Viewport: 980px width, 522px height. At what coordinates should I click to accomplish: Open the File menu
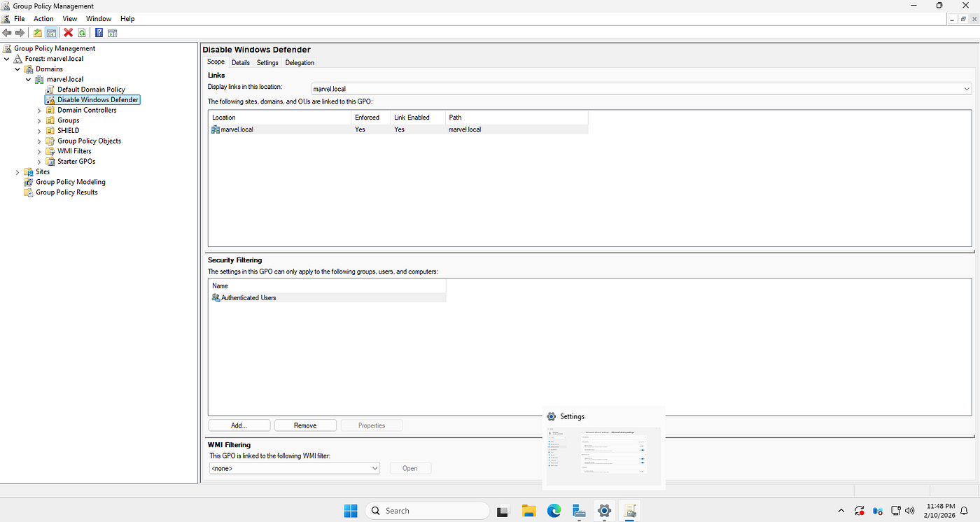click(20, 19)
